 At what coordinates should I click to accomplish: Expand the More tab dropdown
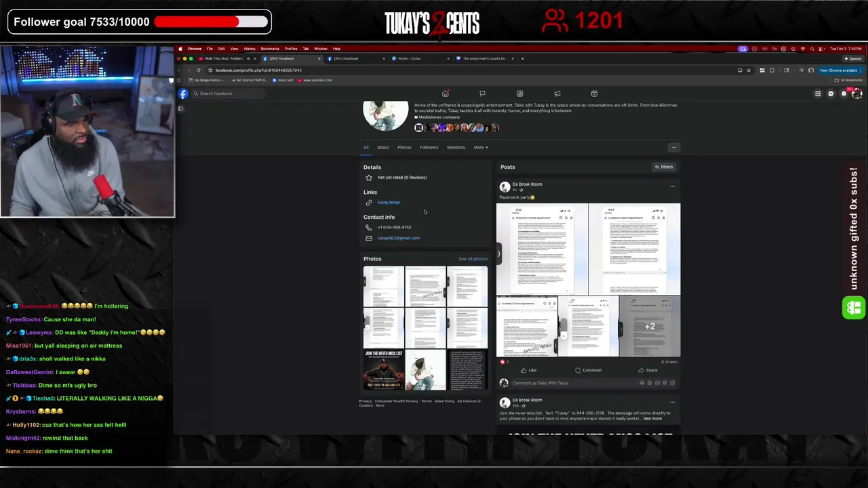pyautogui.click(x=481, y=147)
